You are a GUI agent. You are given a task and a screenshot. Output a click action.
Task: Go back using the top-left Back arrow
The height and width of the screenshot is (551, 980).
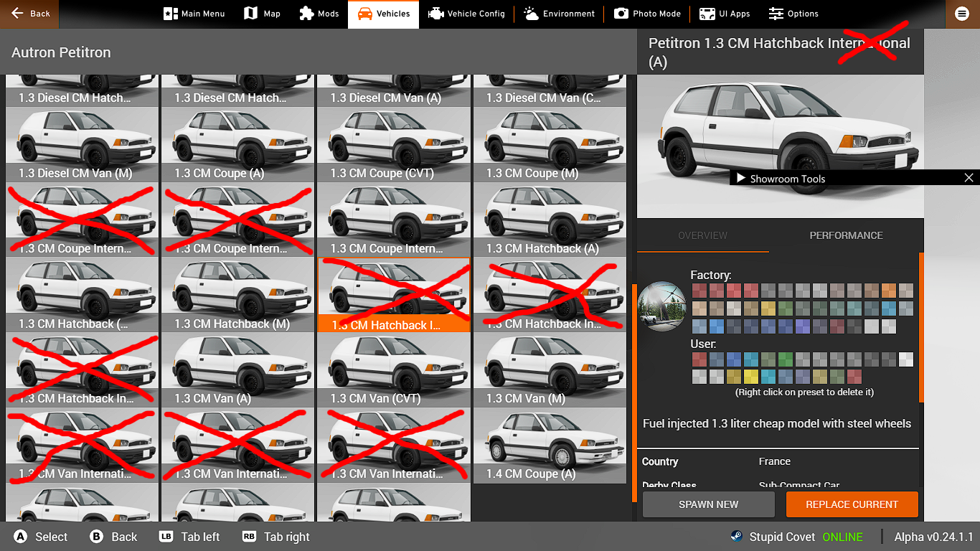30,14
